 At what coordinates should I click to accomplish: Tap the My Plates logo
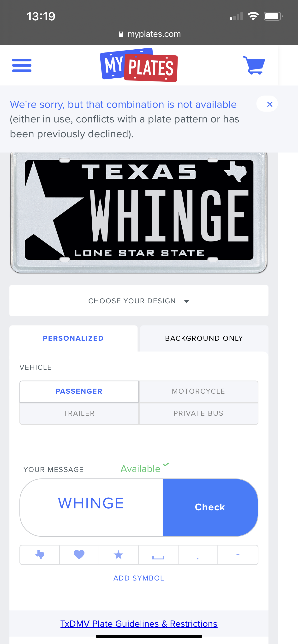click(139, 65)
